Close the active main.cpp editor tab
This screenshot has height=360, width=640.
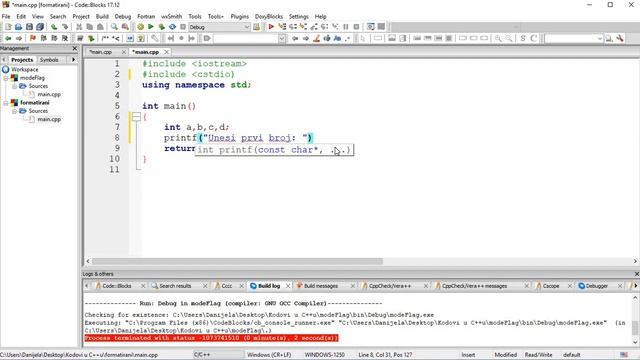point(167,52)
